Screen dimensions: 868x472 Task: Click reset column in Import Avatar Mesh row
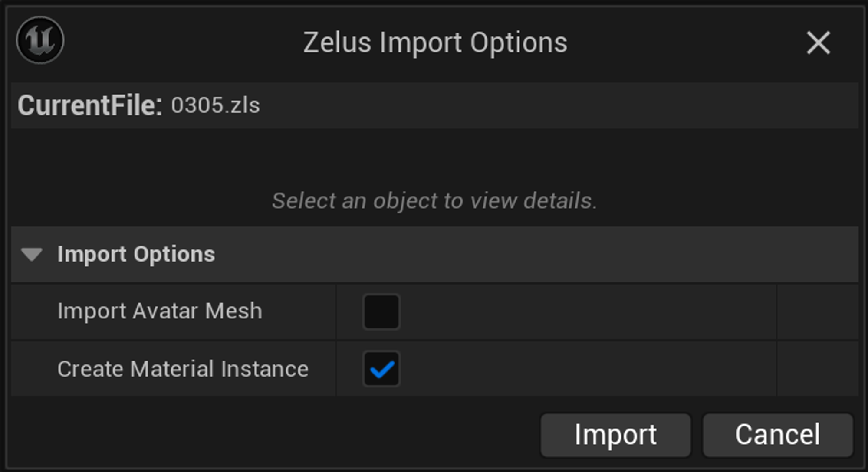coord(818,311)
